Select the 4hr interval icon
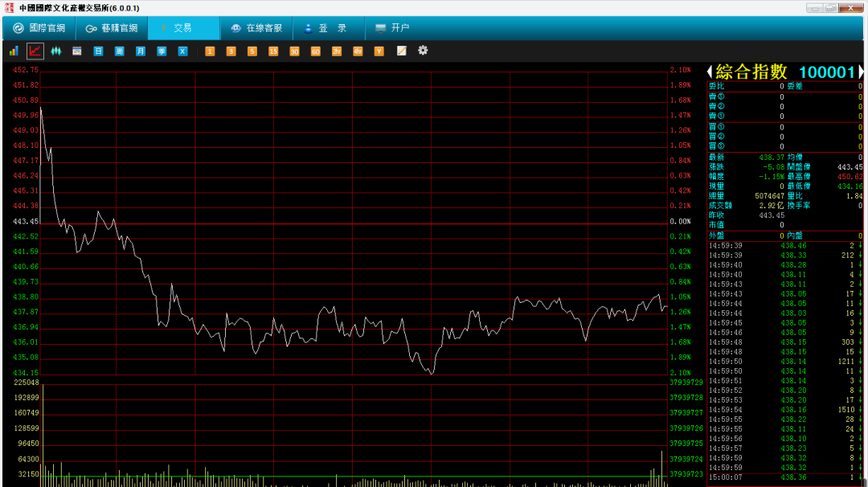The height and width of the screenshot is (487, 868). coord(358,51)
